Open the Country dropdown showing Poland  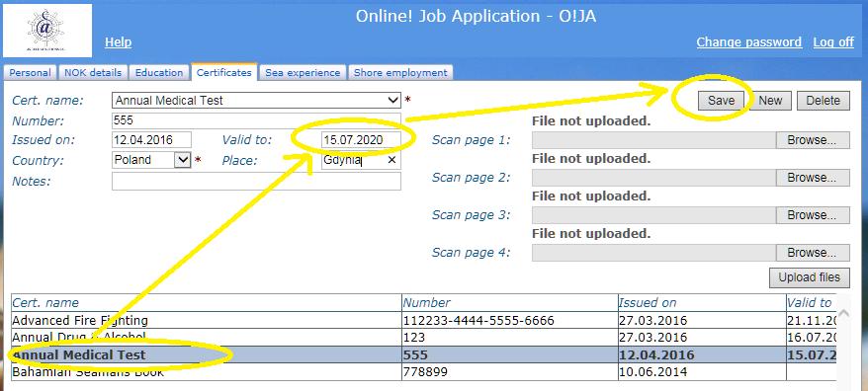(182, 160)
